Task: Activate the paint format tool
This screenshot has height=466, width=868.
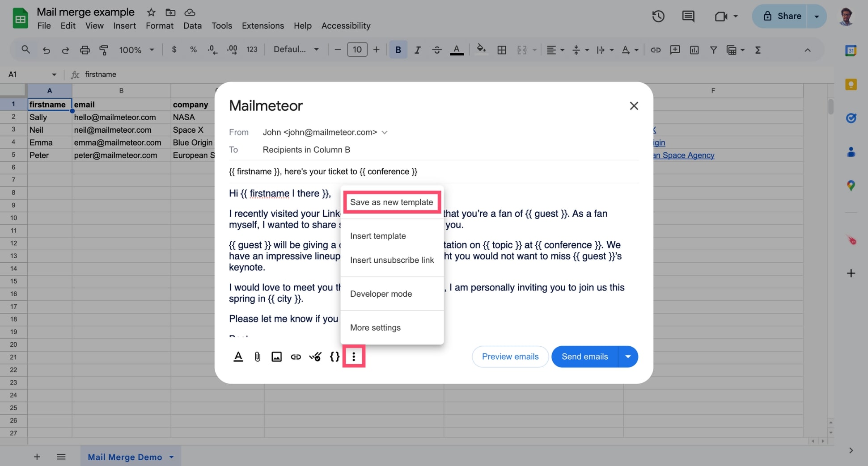Action: 104,50
